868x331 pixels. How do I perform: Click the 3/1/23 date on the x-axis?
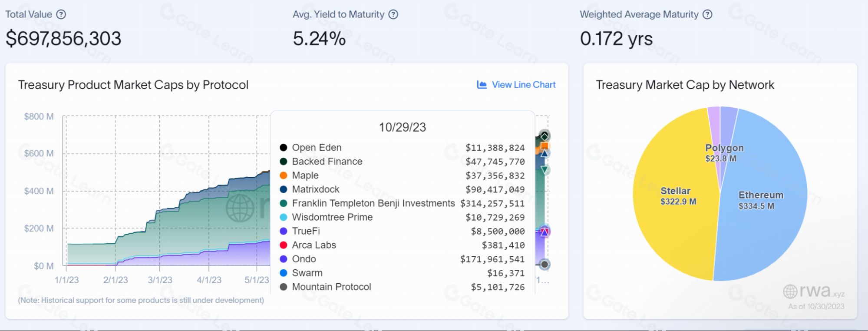(x=160, y=280)
